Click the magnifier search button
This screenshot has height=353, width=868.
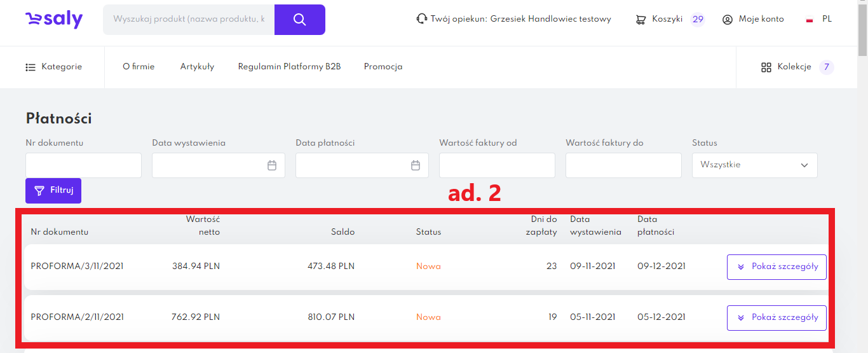(x=300, y=20)
